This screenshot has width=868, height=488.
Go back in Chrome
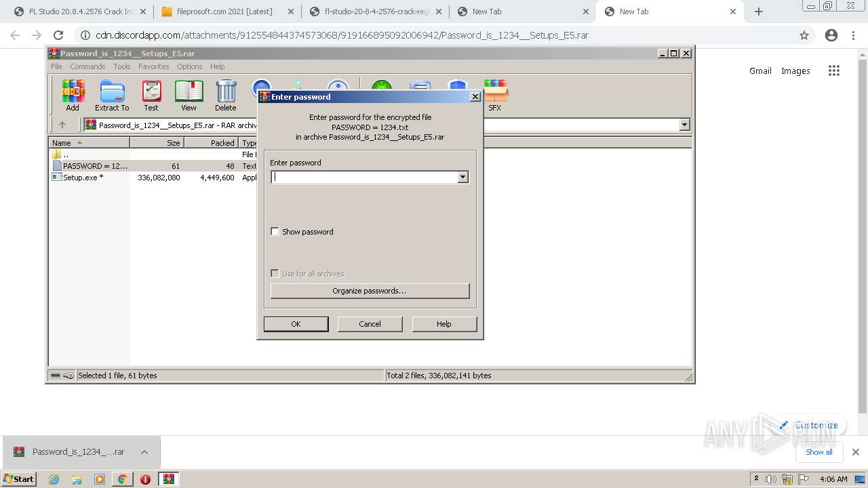15,35
